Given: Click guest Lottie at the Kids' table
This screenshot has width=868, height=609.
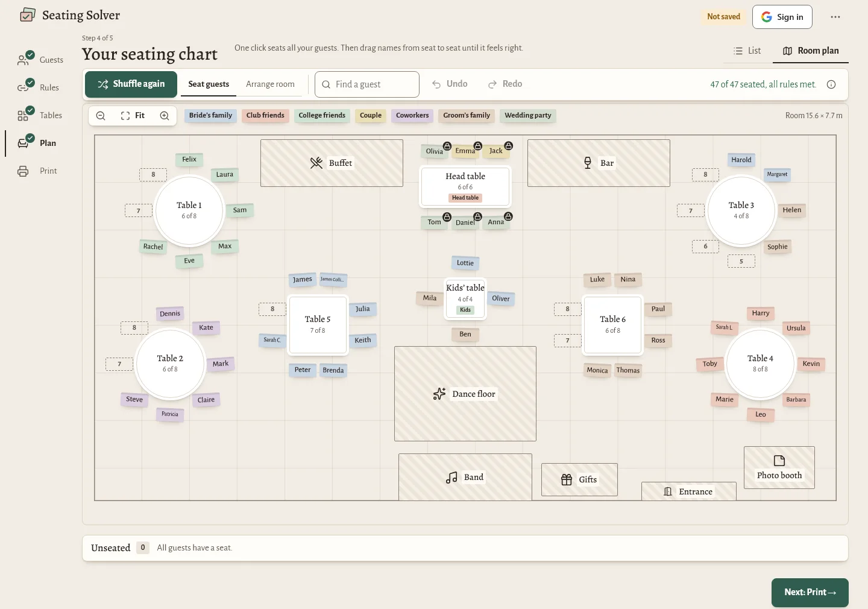Looking at the screenshot, I should (x=465, y=263).
